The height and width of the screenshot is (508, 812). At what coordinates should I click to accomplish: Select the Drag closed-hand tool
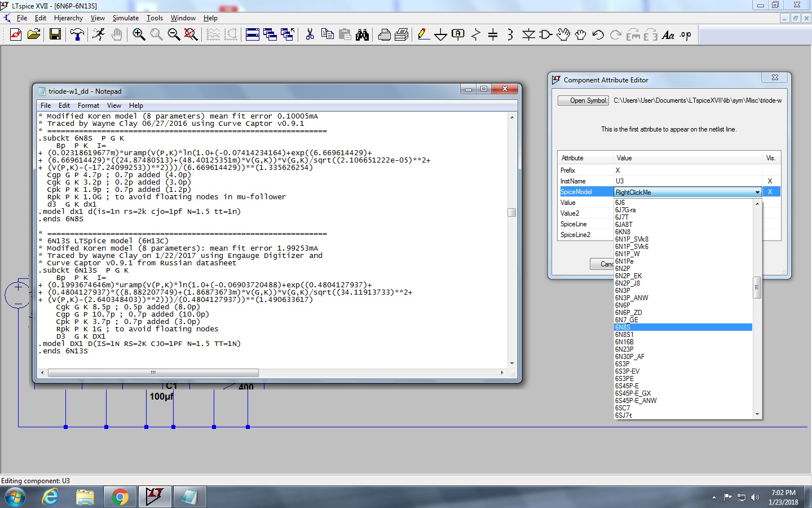pos(581,35)
